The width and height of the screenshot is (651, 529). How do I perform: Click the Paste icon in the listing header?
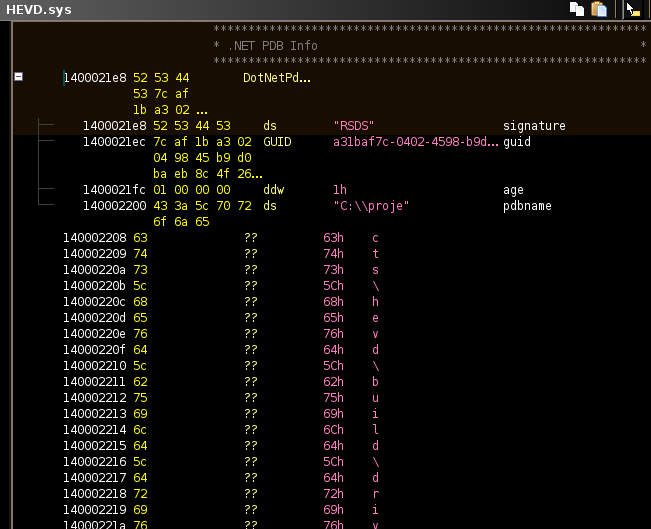[x=599, y=9]
